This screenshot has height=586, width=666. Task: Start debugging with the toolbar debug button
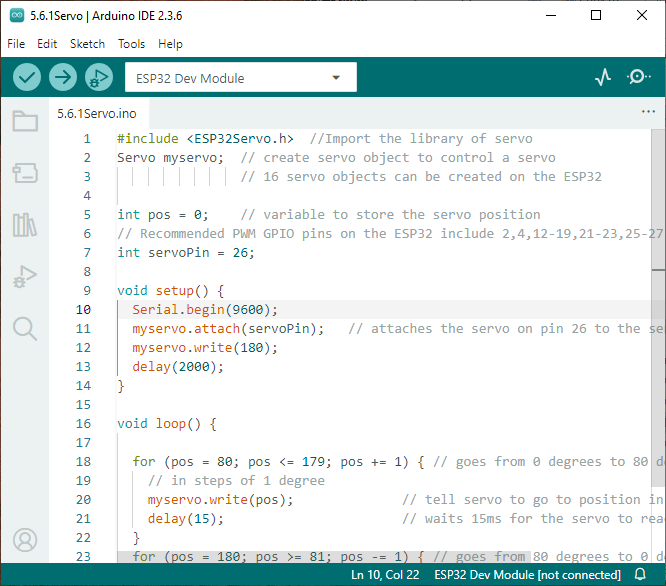(99, 77)
